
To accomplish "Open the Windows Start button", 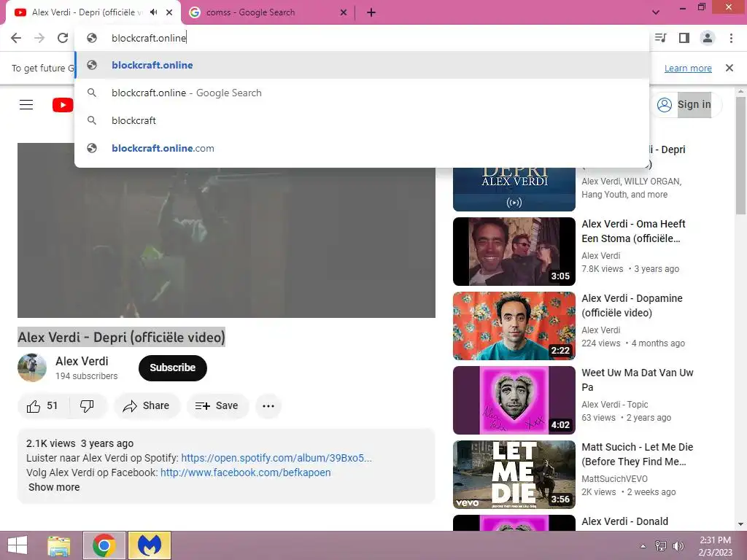I will coord(18,545).
